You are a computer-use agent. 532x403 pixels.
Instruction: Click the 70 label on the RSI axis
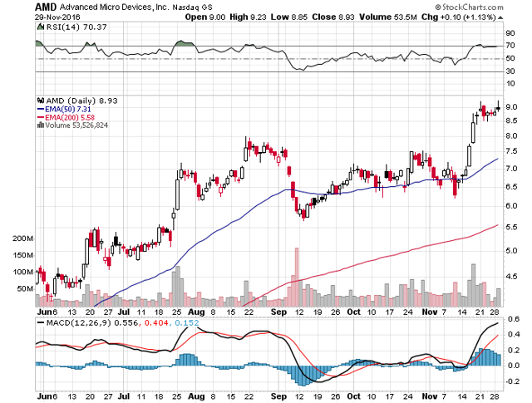[510, 46]
